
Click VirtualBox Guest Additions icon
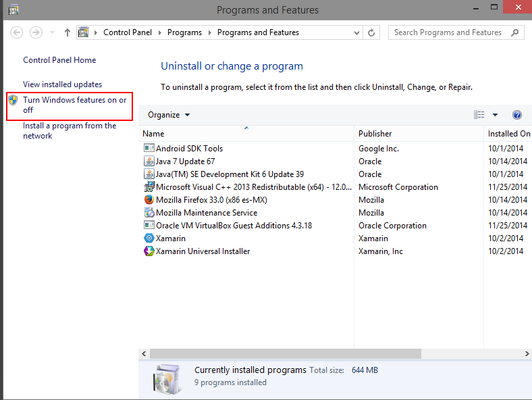149,225
